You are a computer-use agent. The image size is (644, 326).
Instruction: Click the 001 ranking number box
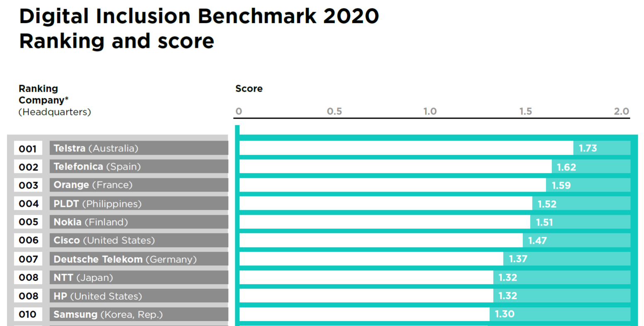pyautogui.click(x=28, y=148)
